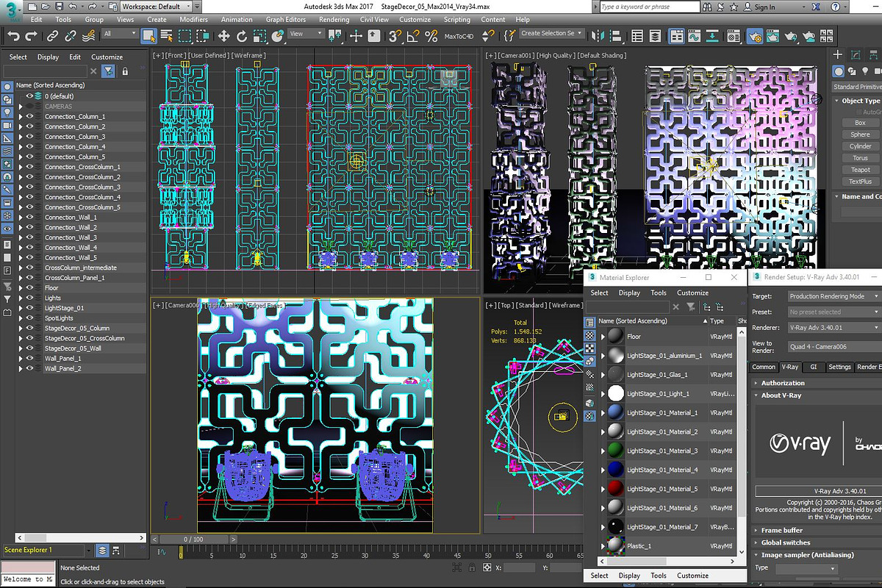Open the Civil View menu

pyautogui.click(x=374, y=20)
